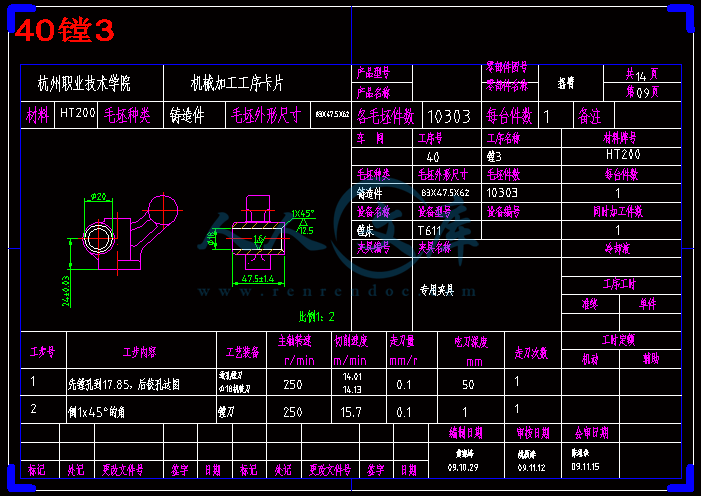
Task: Select the T611 equipment model value
Action: (x=430, y=230)
